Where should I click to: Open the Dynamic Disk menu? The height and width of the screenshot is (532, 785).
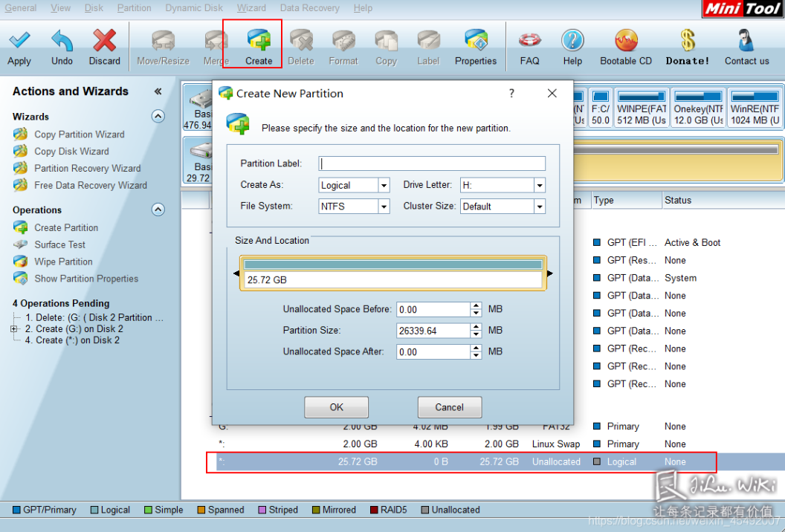(194, 8)
